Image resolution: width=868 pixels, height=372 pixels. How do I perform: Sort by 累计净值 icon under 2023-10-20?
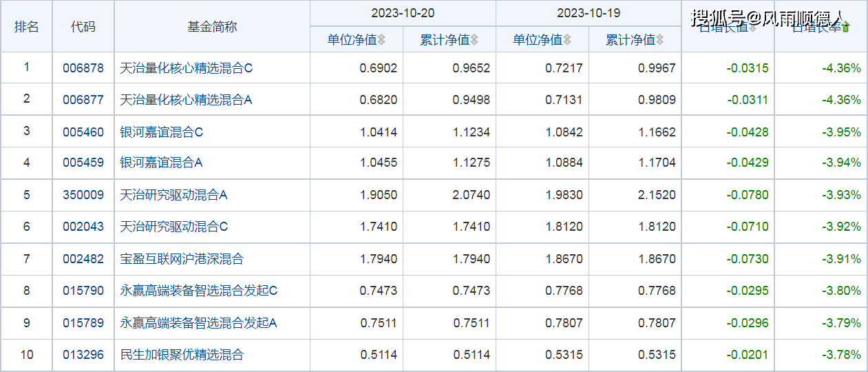click(x=474, y=40)
